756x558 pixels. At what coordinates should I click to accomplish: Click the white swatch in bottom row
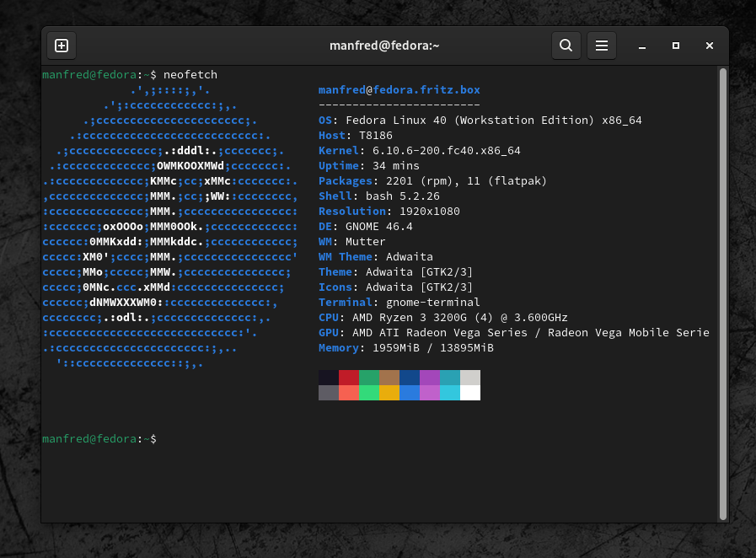click(x=470, y=393)
